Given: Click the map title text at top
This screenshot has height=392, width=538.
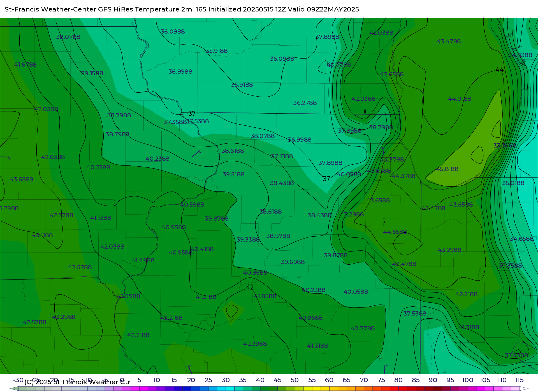Looking at the screenshot, I should (182, 9).
